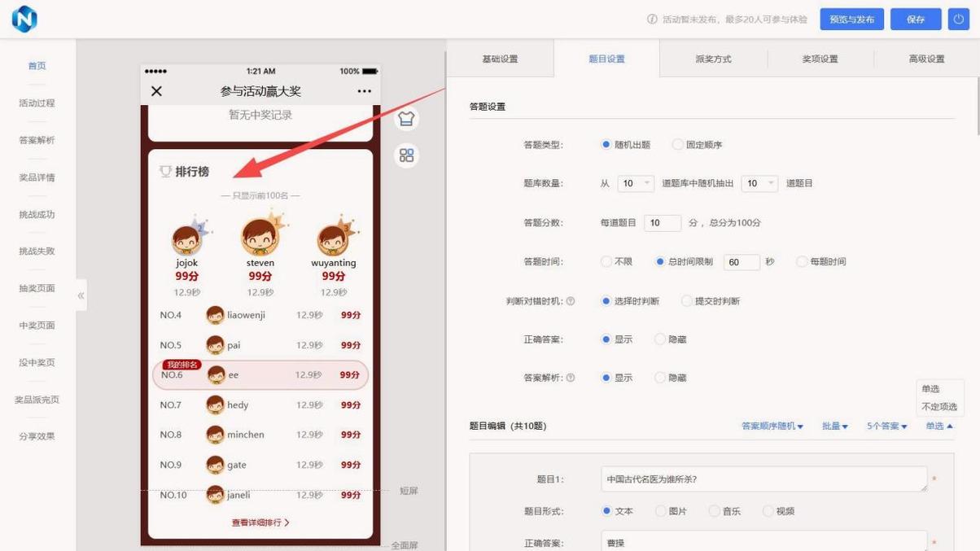Viewport: 980px width, 551px height.
Task: Click jojok's avatar in the leaderboard
Action: [x=187, y=240]
